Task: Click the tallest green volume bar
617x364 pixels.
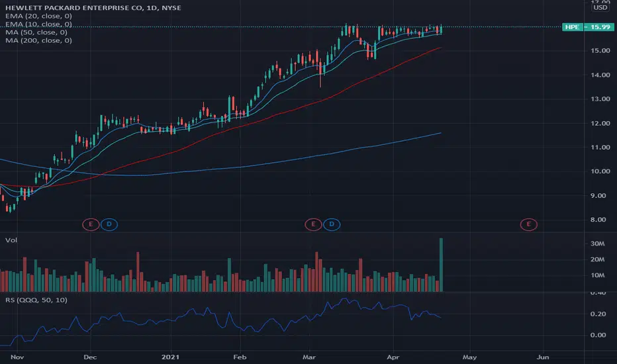Action: [x=441, y=265]
